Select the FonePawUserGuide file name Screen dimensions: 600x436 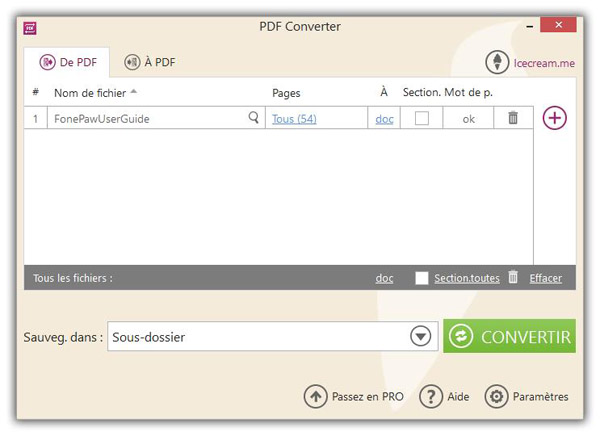click(x=102, y=119)
